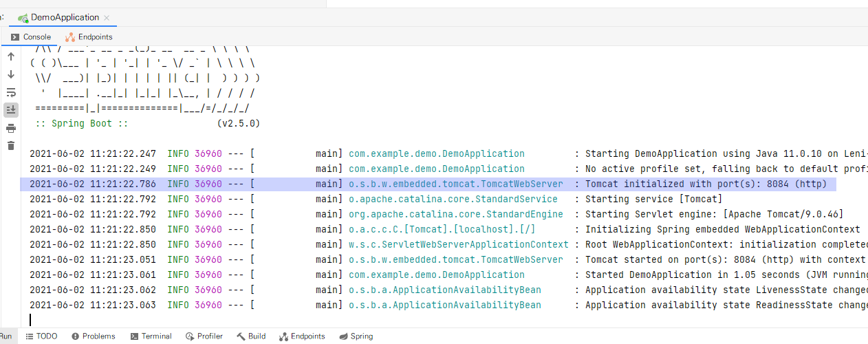The image size is (868, 344).
Task: Click the Problems warning icon
Action: click(x=75, y=336)
